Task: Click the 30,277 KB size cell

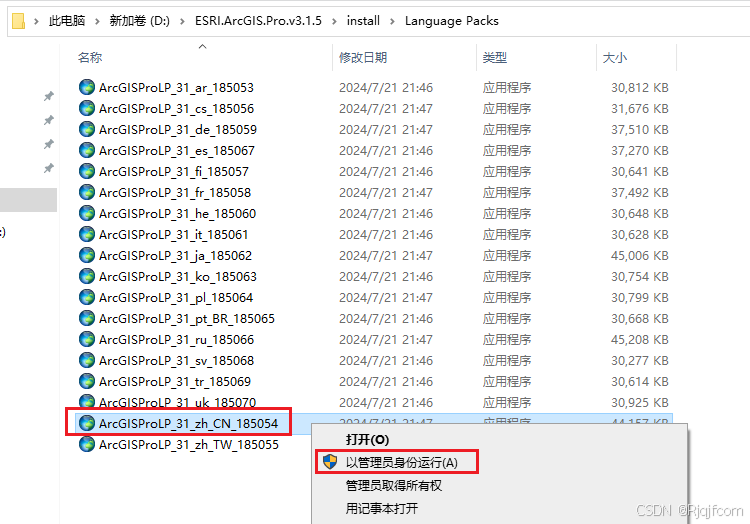Action: point(640,360)
